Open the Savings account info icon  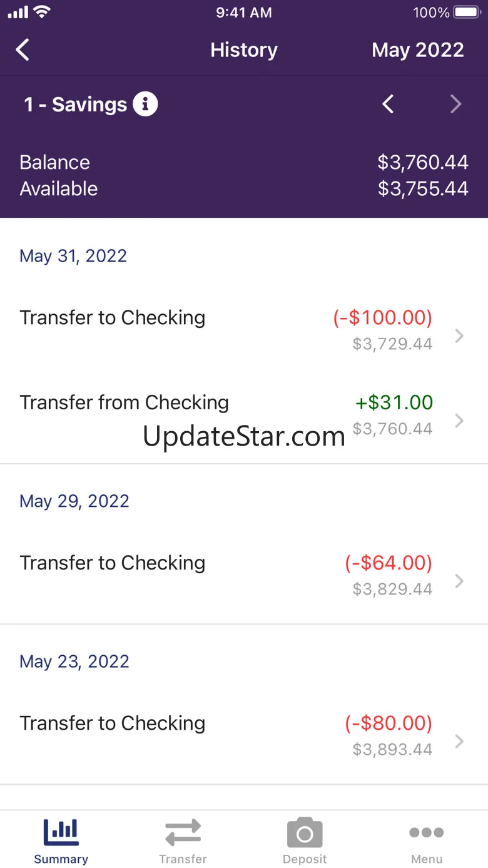[145, 105]
